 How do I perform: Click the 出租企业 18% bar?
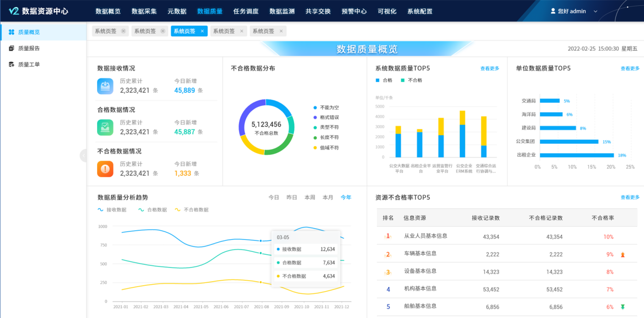pos(577,155)
